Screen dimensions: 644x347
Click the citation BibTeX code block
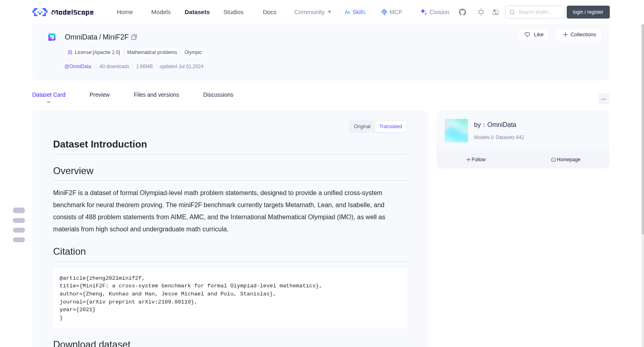coord(230,298)
